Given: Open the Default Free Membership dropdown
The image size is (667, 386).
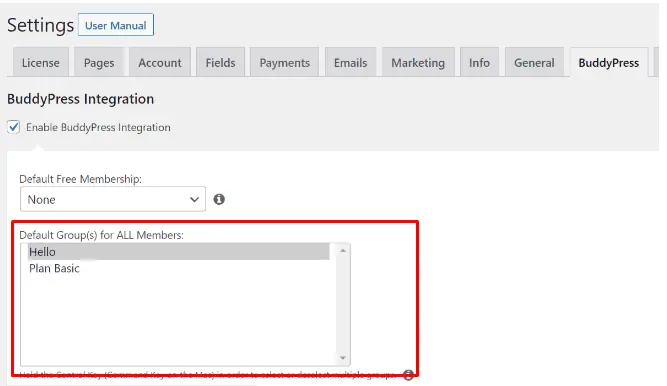Looking at the screenshot, I should pos(113,199).
